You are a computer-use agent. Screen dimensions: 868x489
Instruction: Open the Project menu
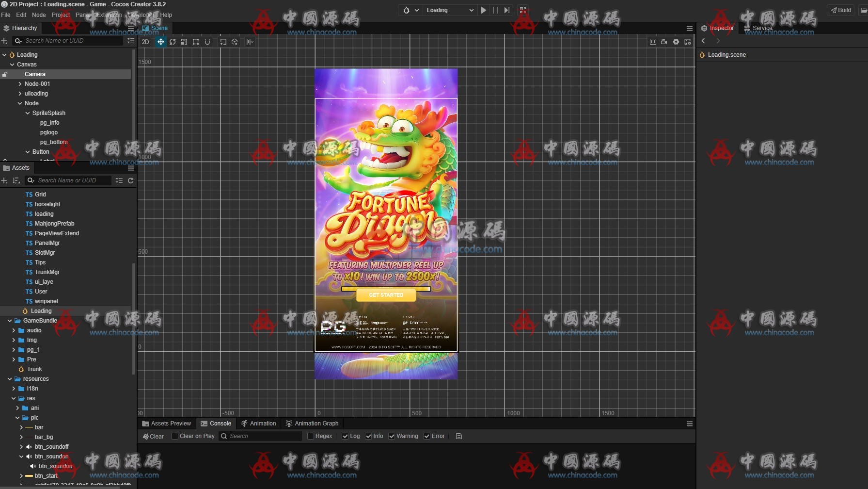pos(61,15)
